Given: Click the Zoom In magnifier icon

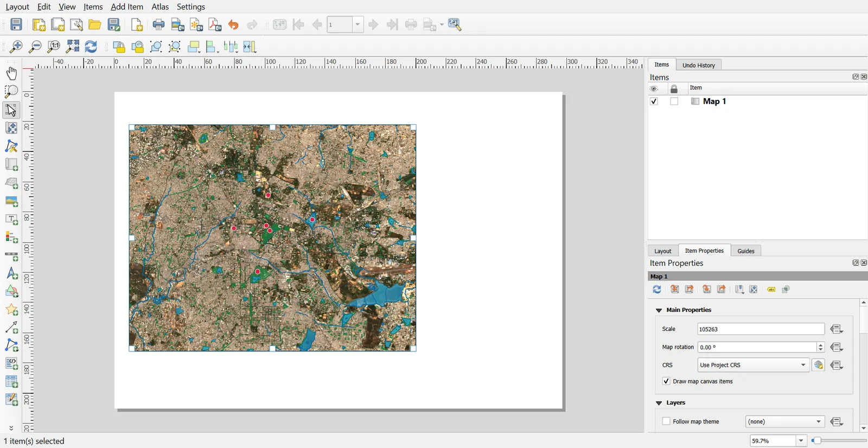Looking at the screenshot, I should click(x=16, y=47).
